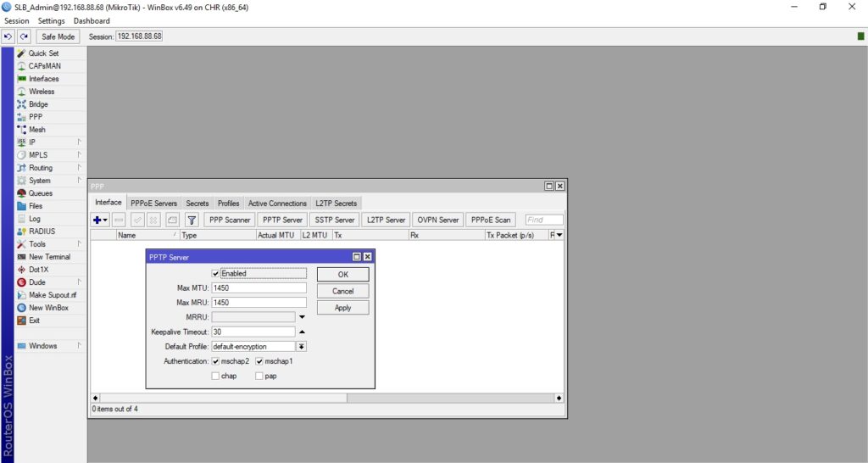Click the Undo arrow in the toolbar
868x463 pixels.
(8, 36)
